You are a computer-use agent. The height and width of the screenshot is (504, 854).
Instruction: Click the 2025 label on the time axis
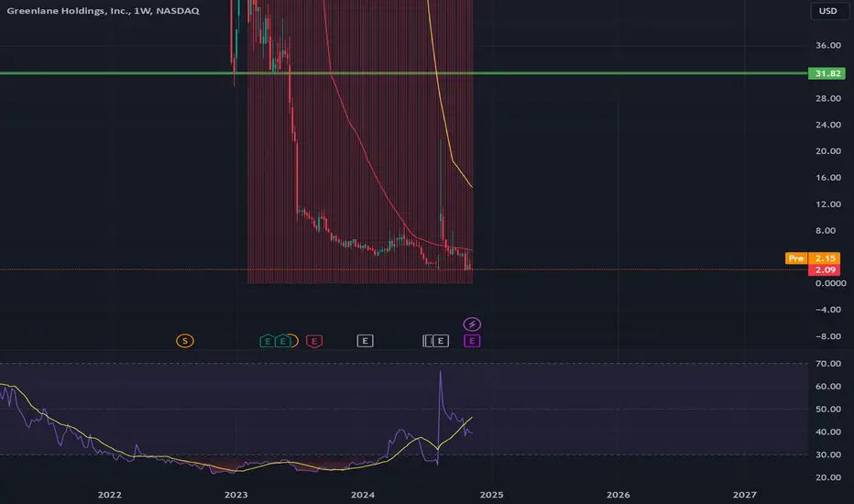(x=491, y=495)
